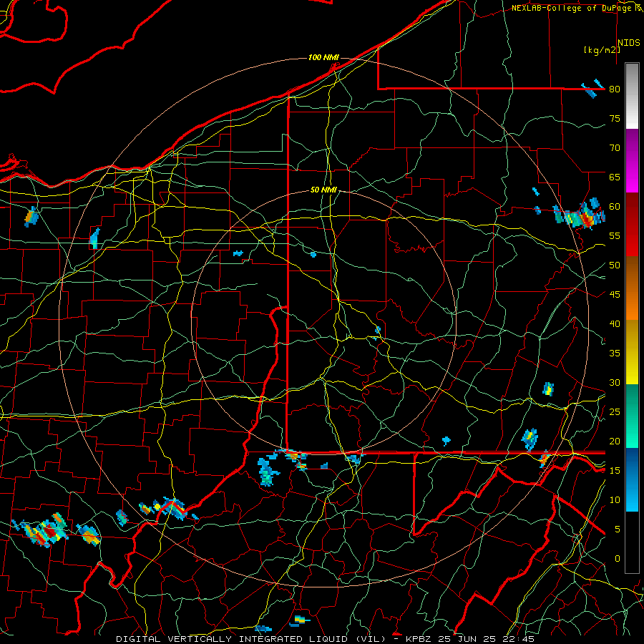Click the 75 value on the VIL scale
The height and width of the screenshot is (644, 644).
coord(615,118)
